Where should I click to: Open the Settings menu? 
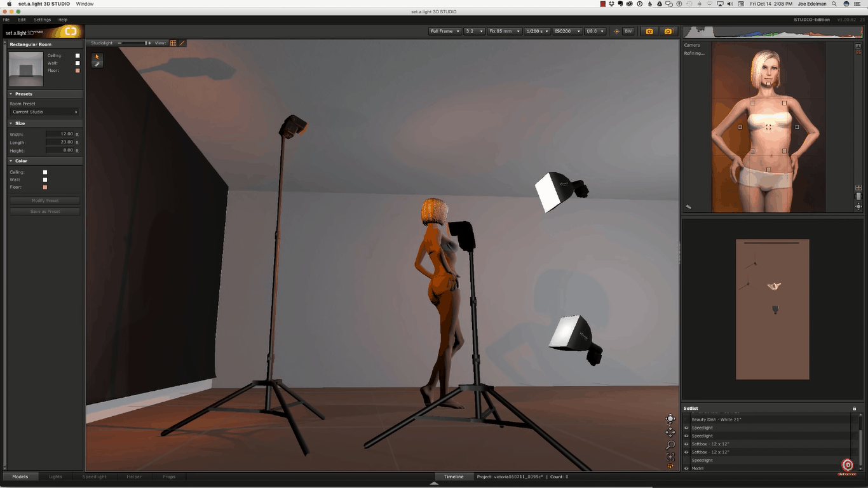tap(42, 20)
